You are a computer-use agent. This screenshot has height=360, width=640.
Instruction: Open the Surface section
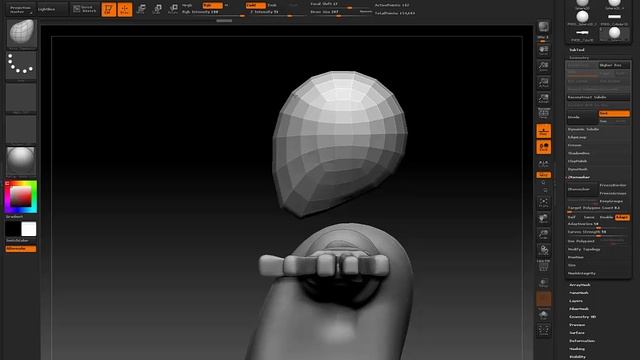(577, 333)
